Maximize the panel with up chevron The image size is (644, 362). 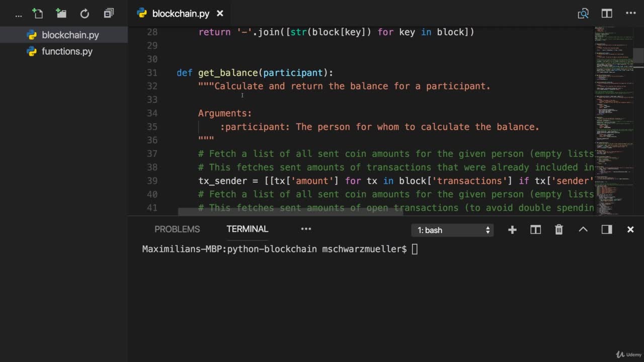pos(583,230)
